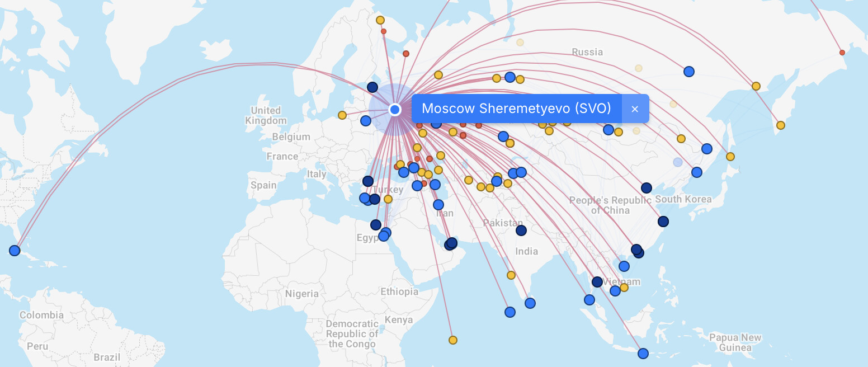Select the yellow marker on India's west coast
Image resolution: width=868 pixels, height=367 pixels.
tap(511, 275)
